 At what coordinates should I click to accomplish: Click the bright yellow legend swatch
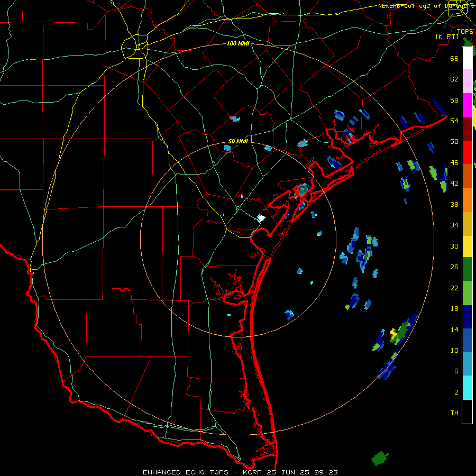[467, 246]
